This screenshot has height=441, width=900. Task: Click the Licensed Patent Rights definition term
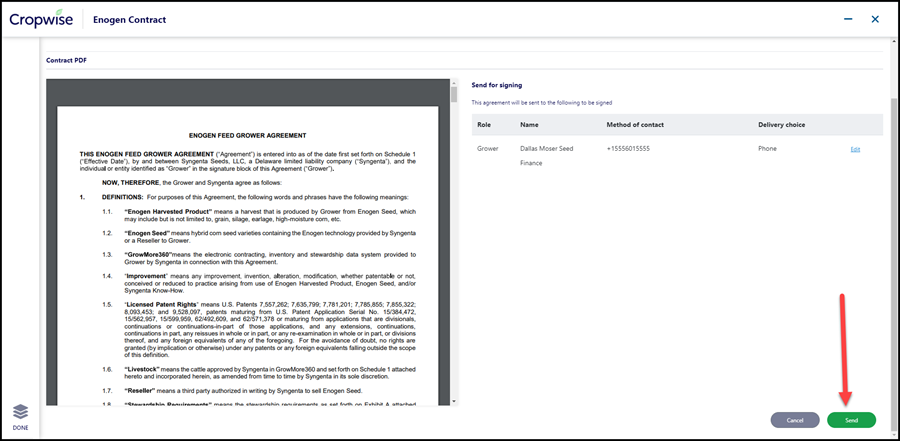coord(161,304)
